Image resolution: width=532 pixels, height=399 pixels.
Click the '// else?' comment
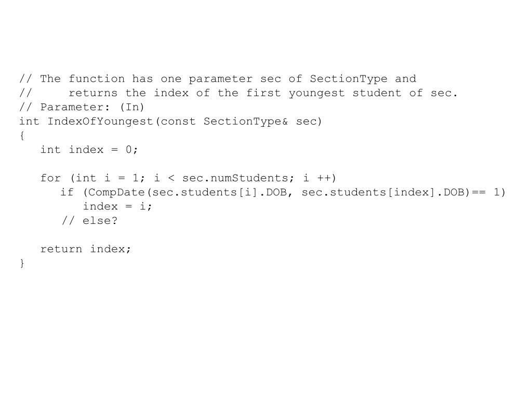[x=89, y=220]
